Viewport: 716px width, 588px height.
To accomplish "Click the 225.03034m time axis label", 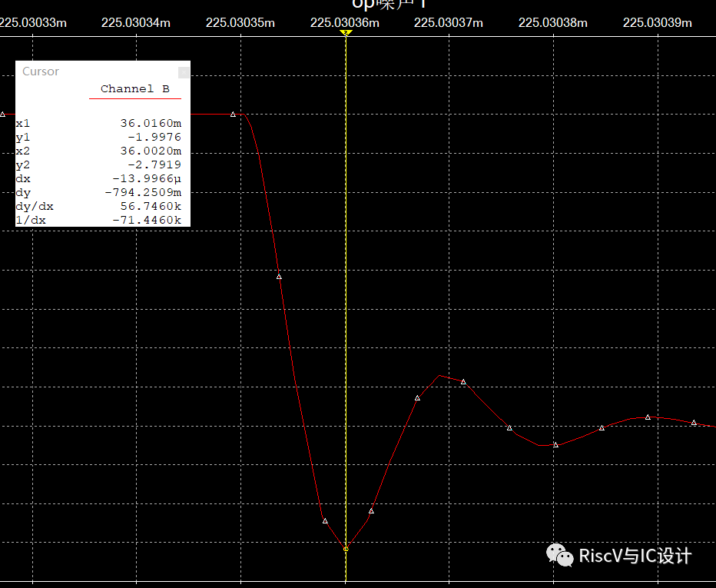I will click(136, 22).
